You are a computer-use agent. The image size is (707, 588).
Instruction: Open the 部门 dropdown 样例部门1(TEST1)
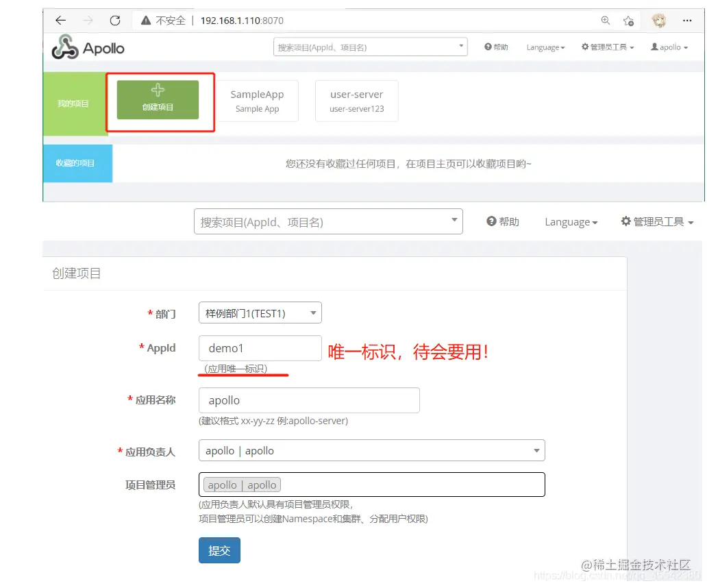pyautogui.click(x=260, y=313)
